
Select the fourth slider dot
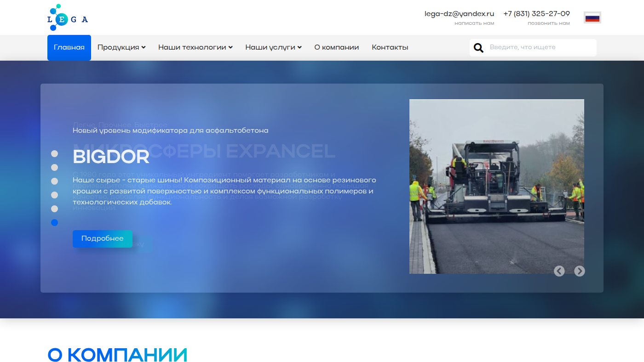(x=54, y=195)
